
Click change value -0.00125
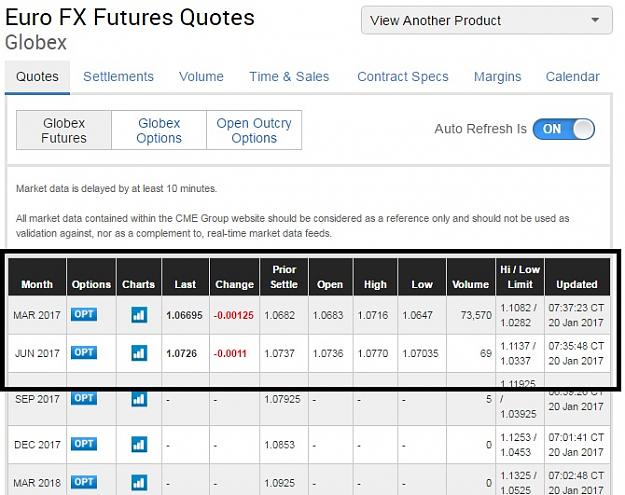point(234,315)
